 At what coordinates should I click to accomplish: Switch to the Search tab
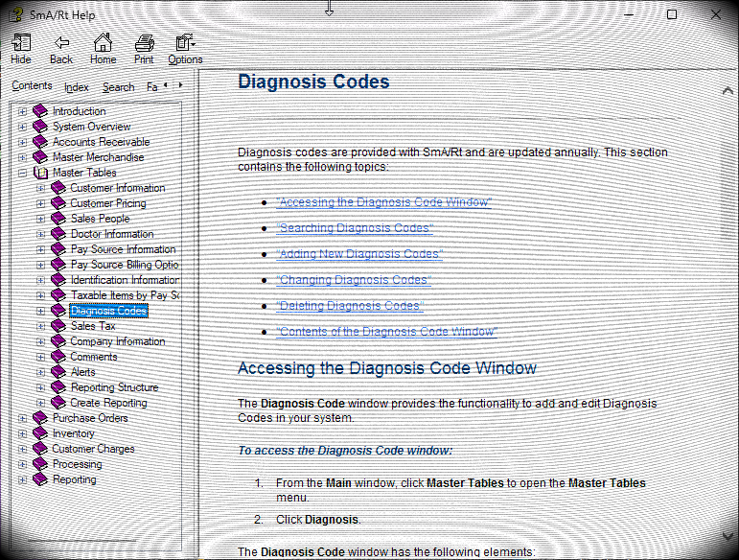pyautogui.click(x=118, y=87)
